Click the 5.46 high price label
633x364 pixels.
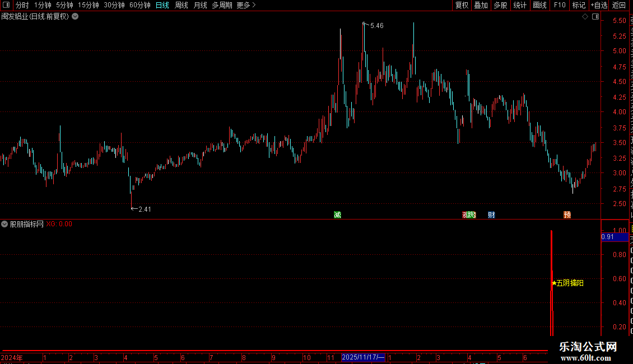(x=376, y=26)
